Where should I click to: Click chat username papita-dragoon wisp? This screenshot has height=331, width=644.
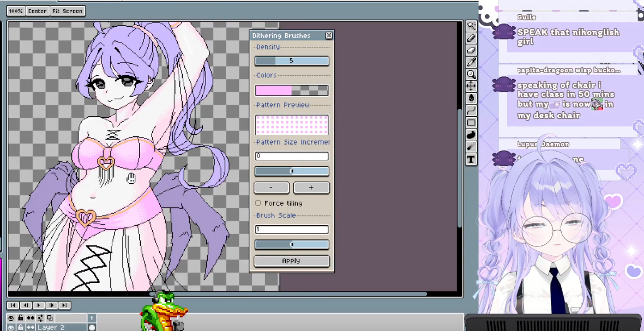point(569,70)
